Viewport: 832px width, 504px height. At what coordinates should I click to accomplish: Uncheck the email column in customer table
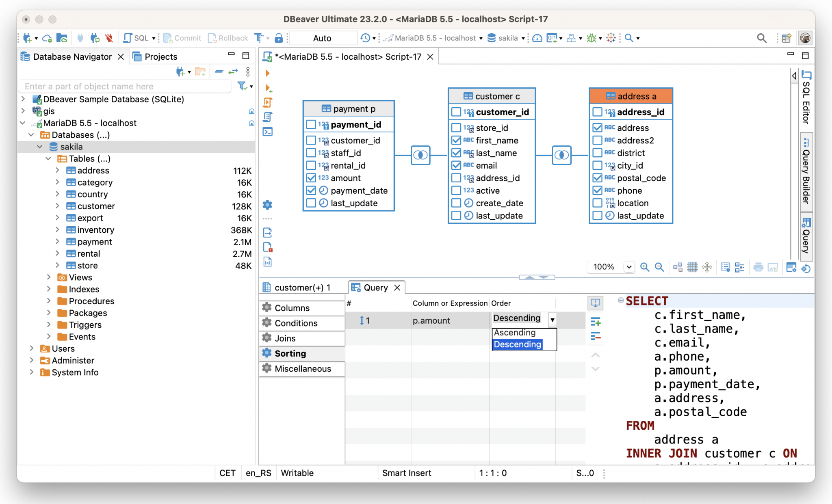coord(456,165)
